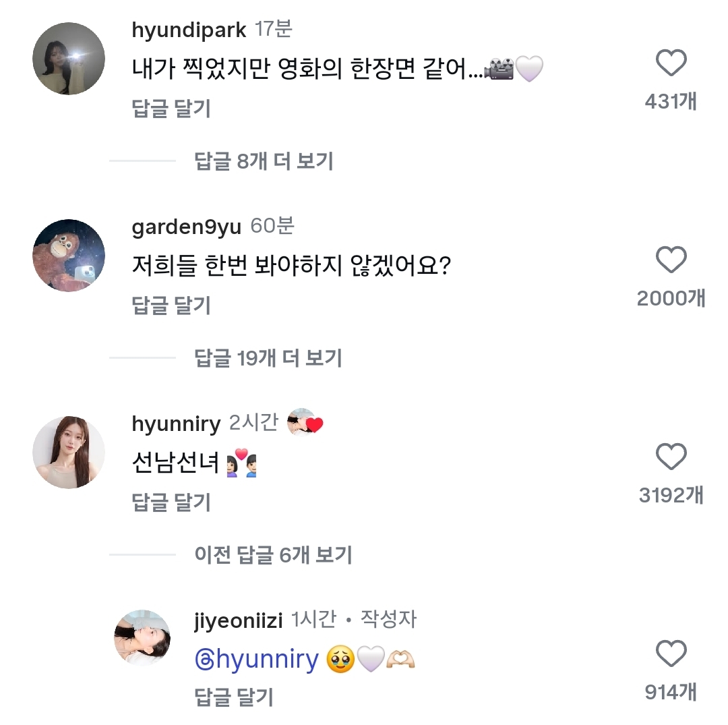Image resolution: width=728 pixels, height=725 pixels.
Task: Open the @hyunniry mention link
Action: pos(256,660)
